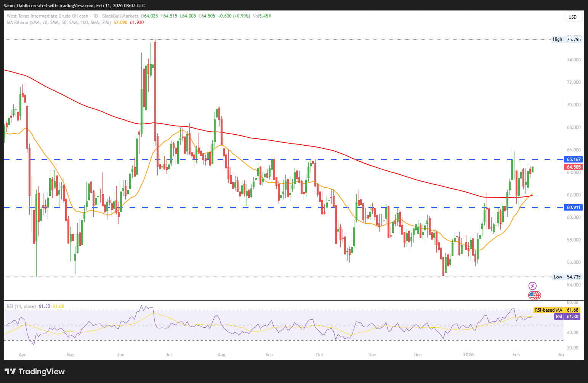Click the High 75.795 price label

pos(567,39)
